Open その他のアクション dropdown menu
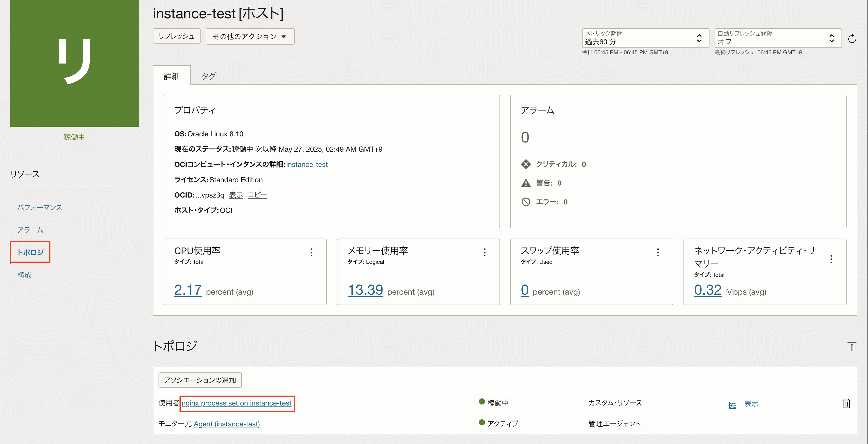This screenshot has width=868, height=444. tap(250, 36)
